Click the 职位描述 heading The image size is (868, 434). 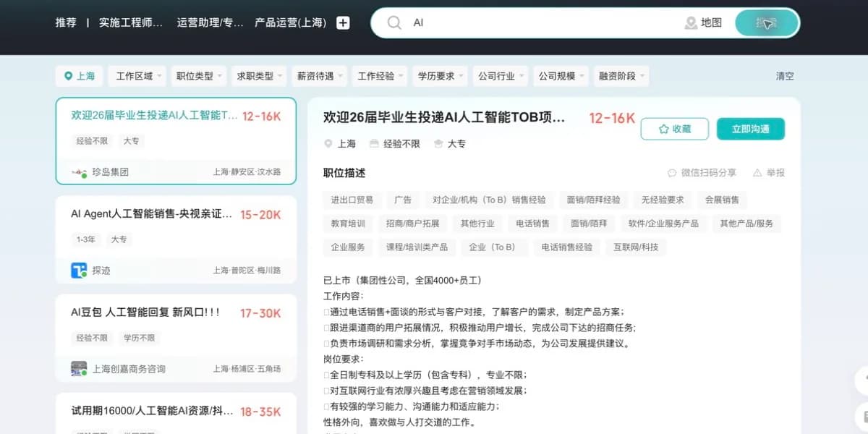344,173
